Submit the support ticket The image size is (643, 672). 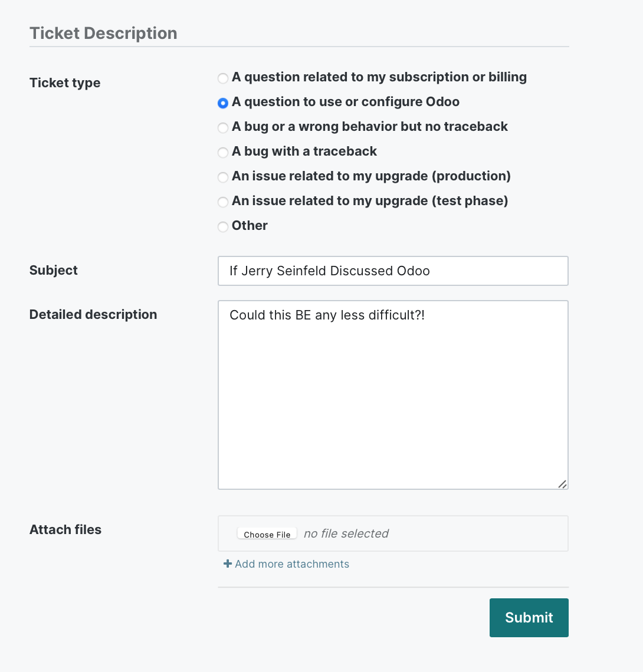click(x=529, y=618)
